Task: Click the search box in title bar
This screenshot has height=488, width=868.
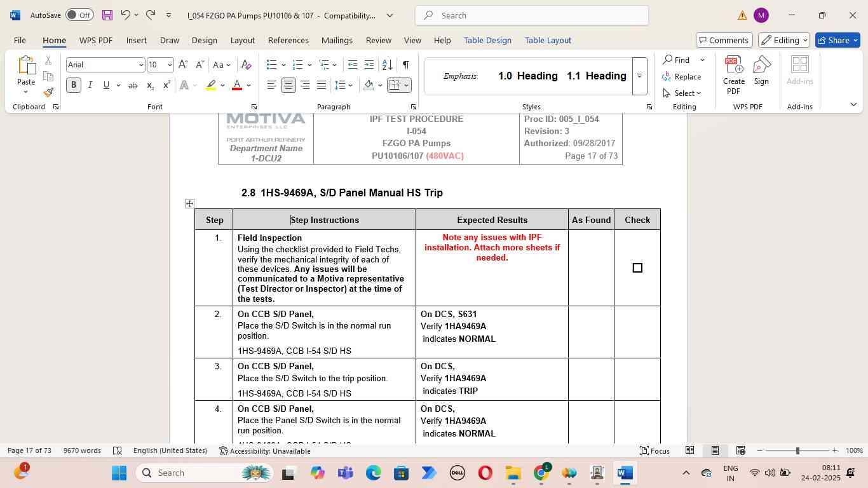Action: pos(532,15)
